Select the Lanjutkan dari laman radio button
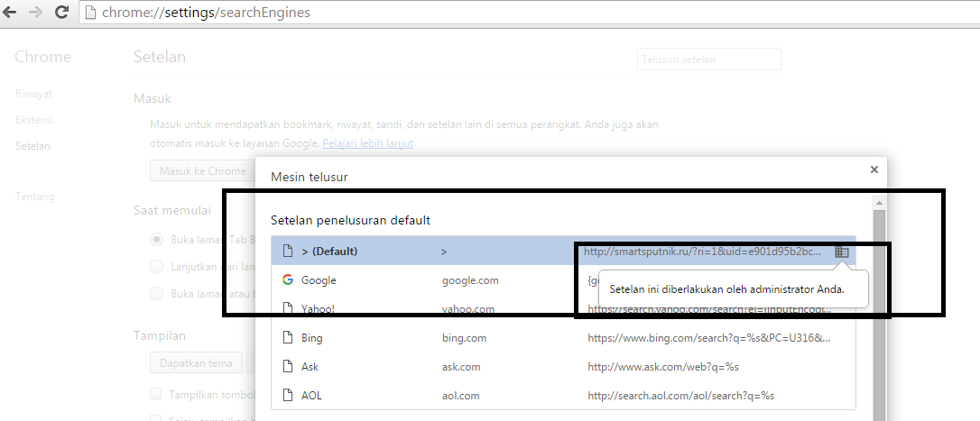The image size is (980, 421). pyautogui.click(x=158, y=267)
